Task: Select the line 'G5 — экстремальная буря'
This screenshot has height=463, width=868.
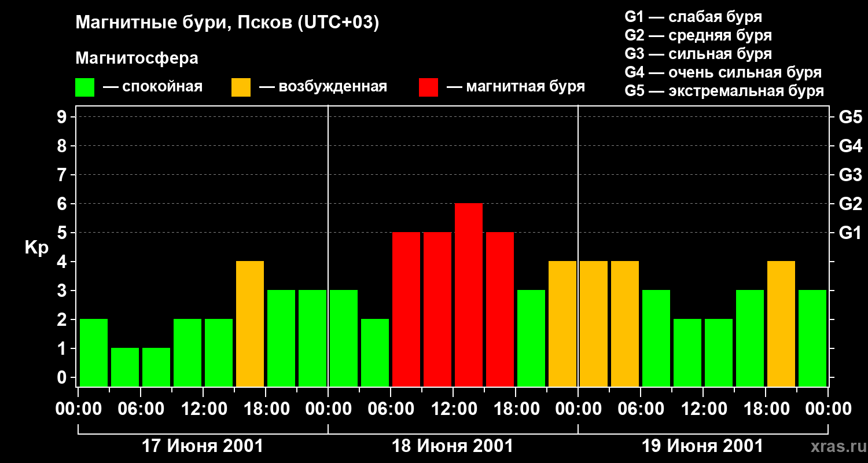Action: (x=724, y=91)
